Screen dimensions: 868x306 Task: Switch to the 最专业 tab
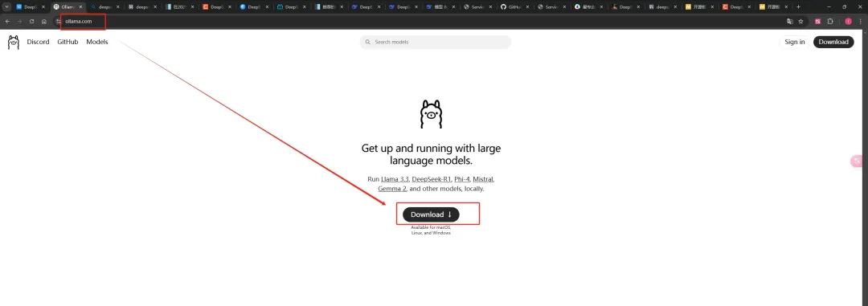590,6
